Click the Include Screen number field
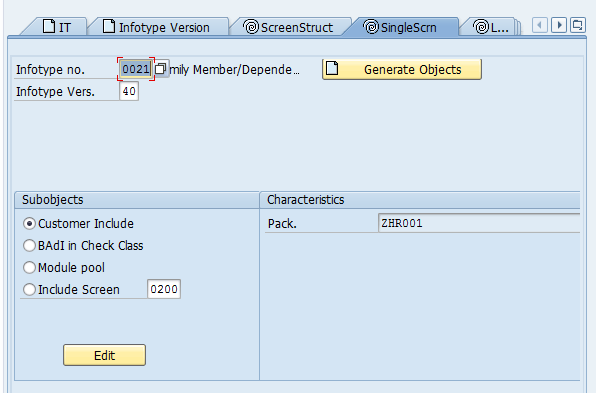Viewport: 596px width, 393px height. (164, 289)
